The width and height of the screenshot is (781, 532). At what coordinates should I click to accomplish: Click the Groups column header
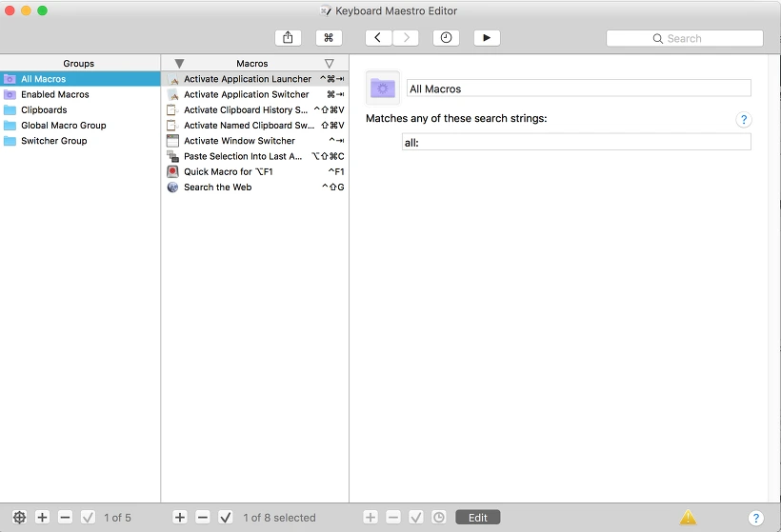click(x=79, y=63)
